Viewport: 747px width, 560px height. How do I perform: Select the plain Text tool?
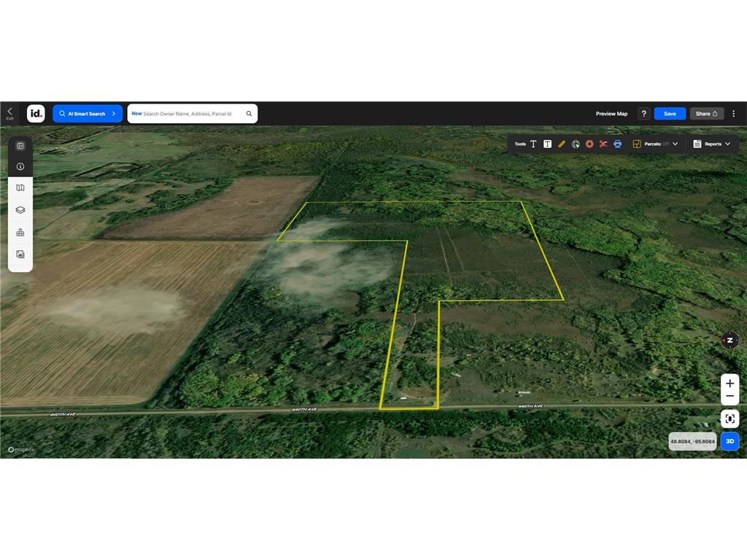[x=533, y=144]
